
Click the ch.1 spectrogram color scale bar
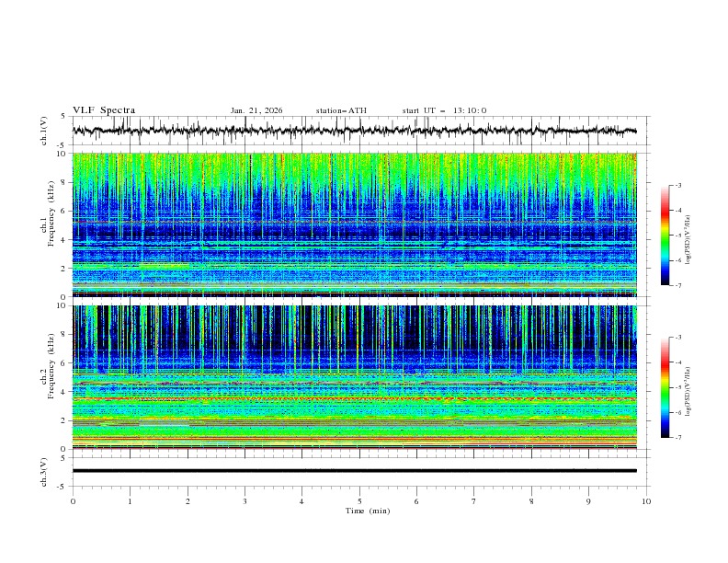665,236
